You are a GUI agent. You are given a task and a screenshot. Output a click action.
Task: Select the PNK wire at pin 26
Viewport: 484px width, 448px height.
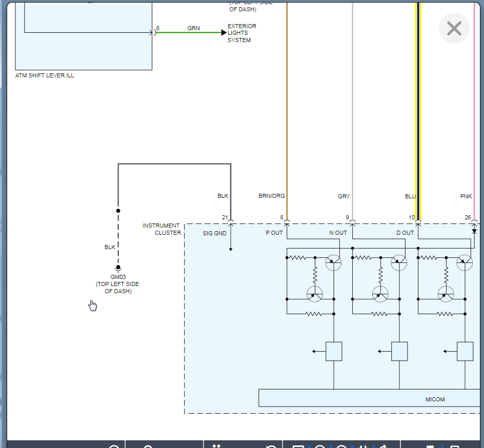pos(474,128)
